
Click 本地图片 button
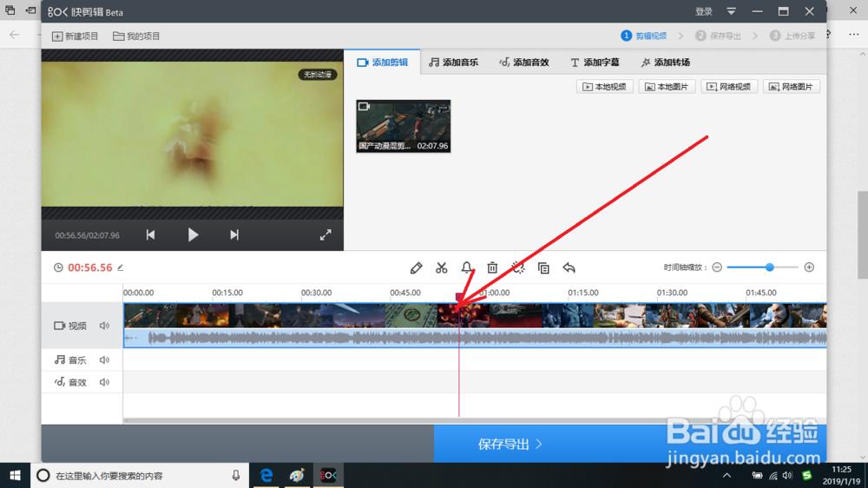pos(667,87)
